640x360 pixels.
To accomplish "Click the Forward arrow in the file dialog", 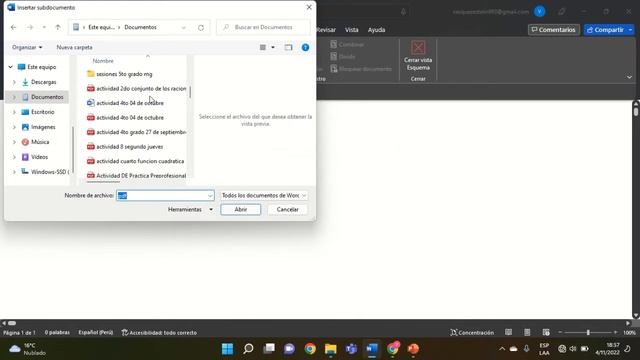I will (x=30, y=27).
